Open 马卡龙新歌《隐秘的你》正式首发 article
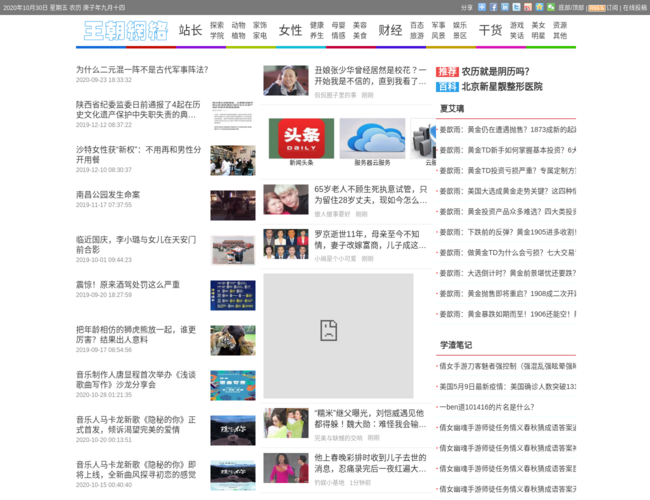This screenshot has height=500, width=650. [x=136, y=425]
